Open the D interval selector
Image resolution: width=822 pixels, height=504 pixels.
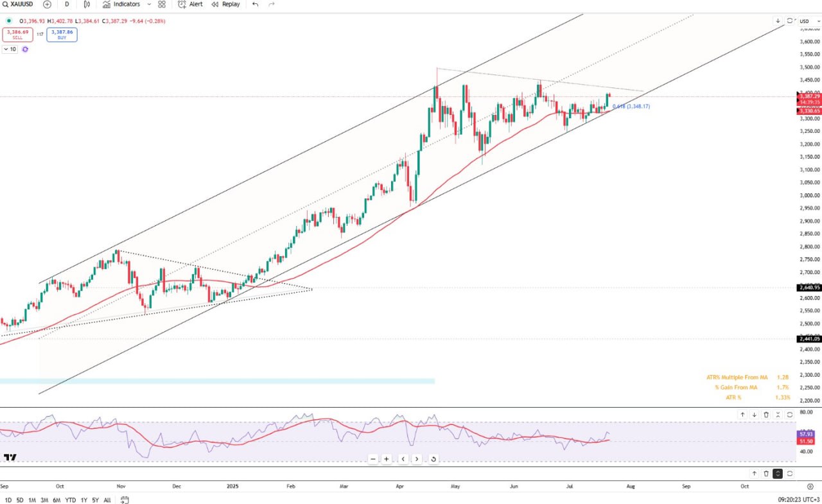click(x=67, y=4)
